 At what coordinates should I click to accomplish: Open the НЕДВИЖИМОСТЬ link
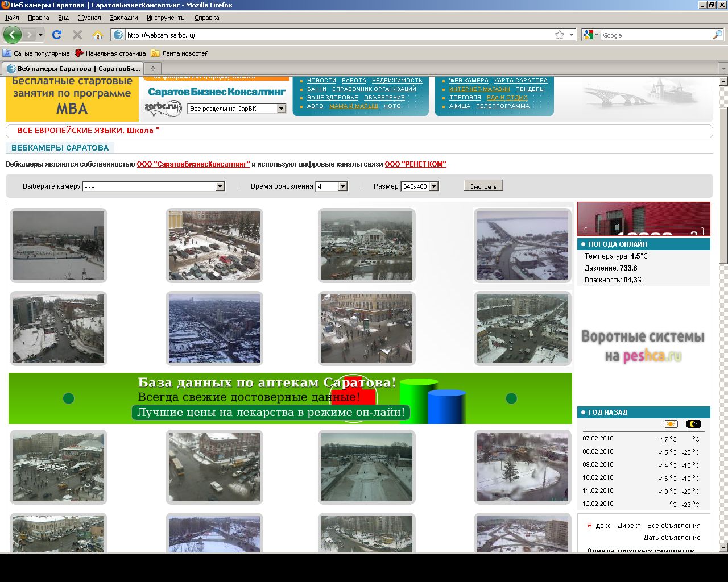click(x=397, y=81)
